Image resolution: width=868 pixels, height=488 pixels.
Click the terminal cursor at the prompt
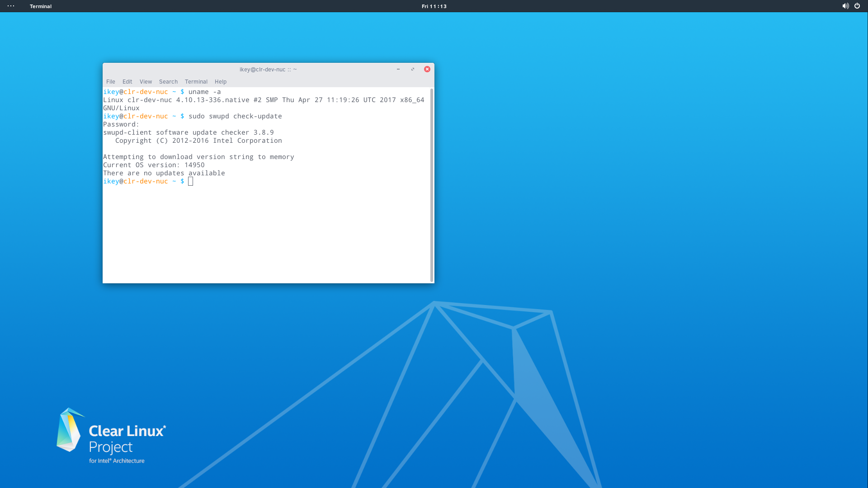(191, 181)
